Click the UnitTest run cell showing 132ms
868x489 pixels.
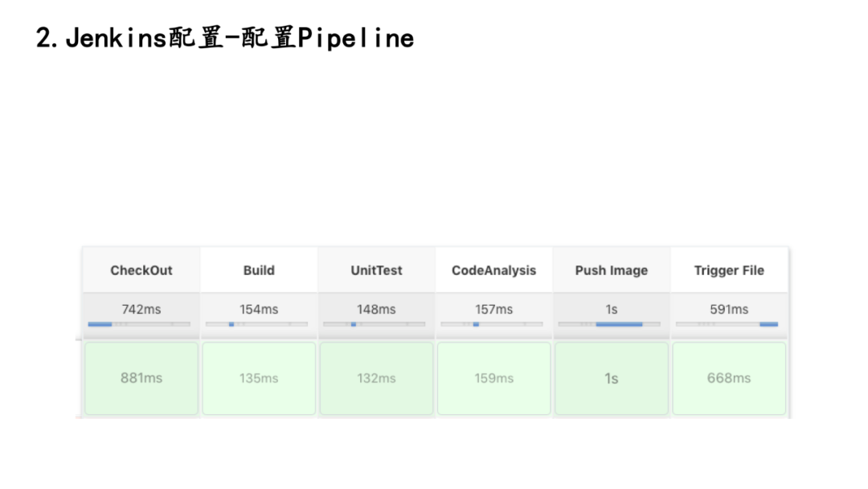click(376, 378)
